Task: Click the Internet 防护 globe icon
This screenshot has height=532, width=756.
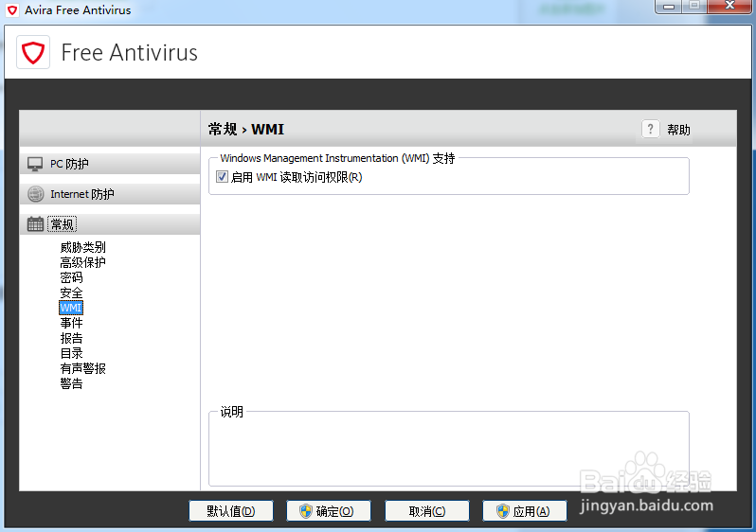Action: pyautogui.click(x=35, y=194)
